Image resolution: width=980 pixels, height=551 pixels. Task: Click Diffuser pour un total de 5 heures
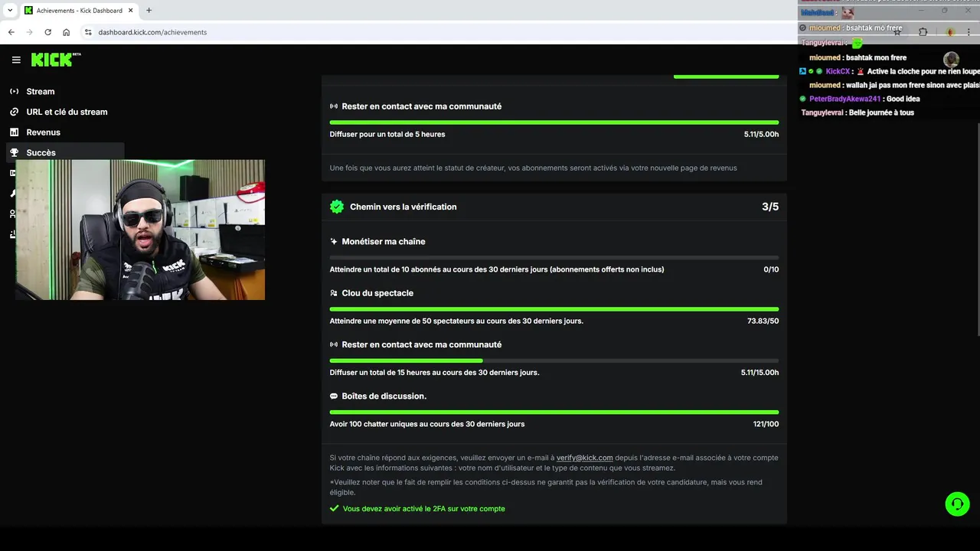[x=387, y=134]
